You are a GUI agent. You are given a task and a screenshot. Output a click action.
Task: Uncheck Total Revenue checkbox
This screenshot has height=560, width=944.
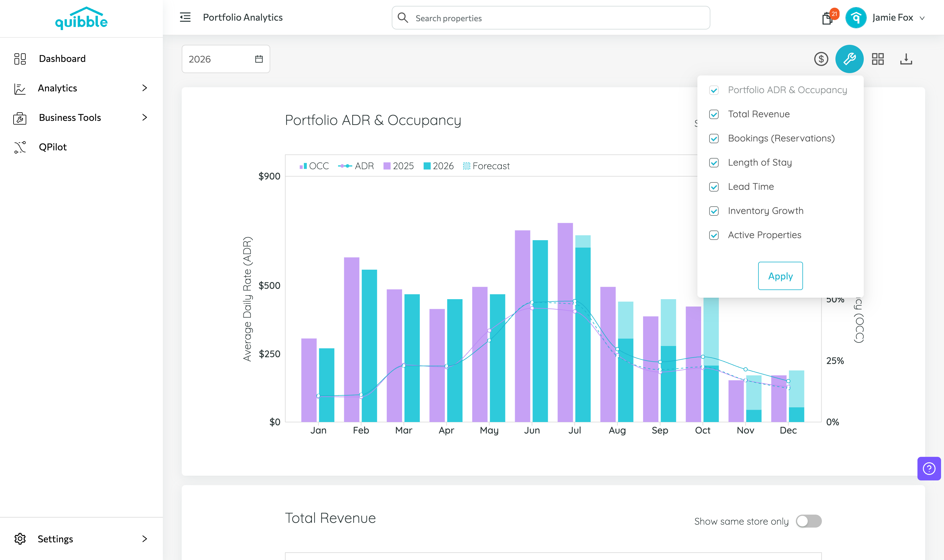[x=714, y=114]
